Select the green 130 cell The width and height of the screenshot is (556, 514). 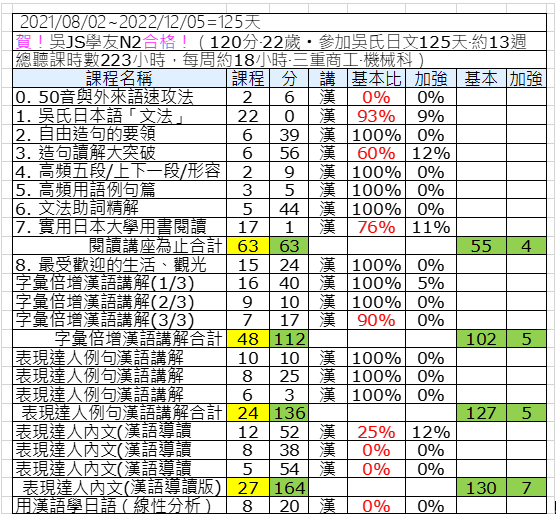(481, 487)
